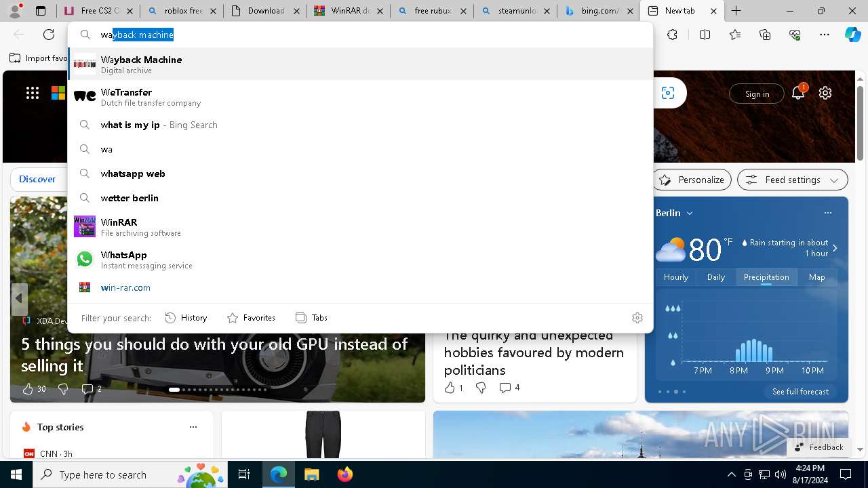Open the Copilot sidebar icon

852,35
